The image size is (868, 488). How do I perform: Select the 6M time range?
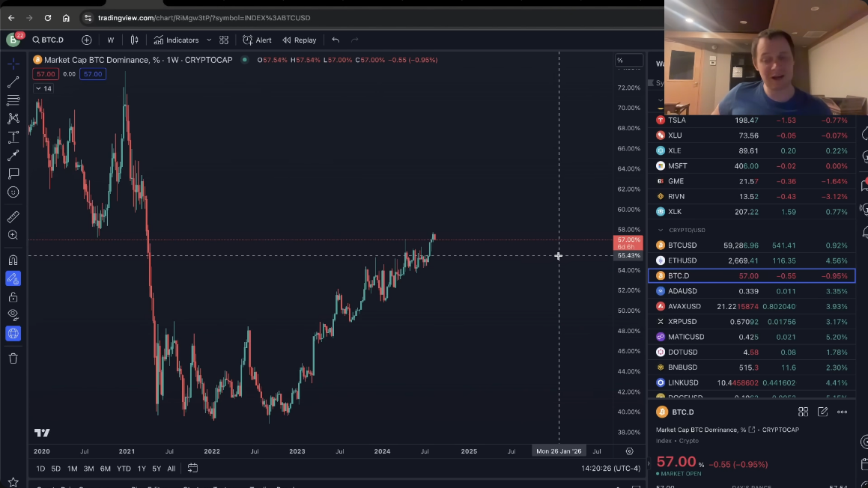[105, 469]
